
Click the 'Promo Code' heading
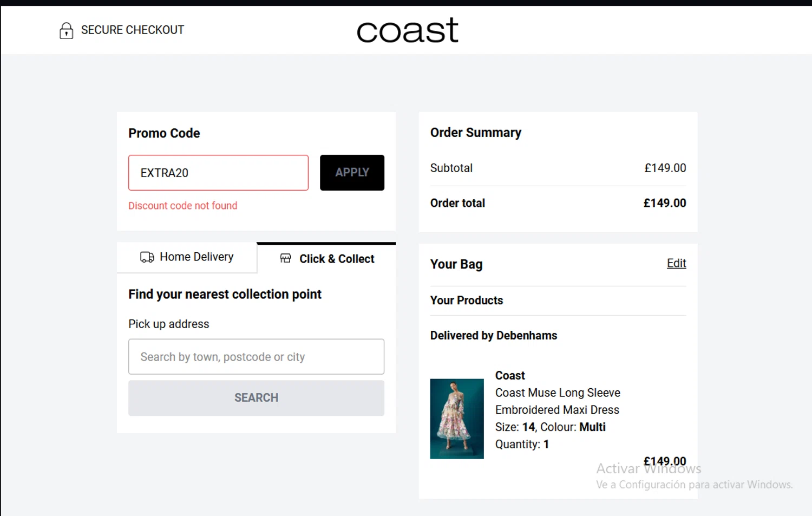[164, 133]
